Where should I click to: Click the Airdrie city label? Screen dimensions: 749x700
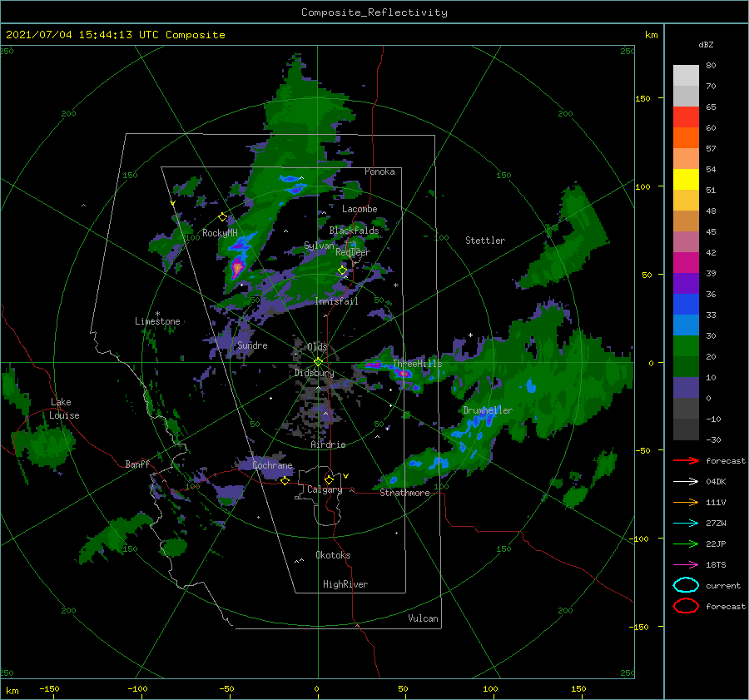pos(328,444)
